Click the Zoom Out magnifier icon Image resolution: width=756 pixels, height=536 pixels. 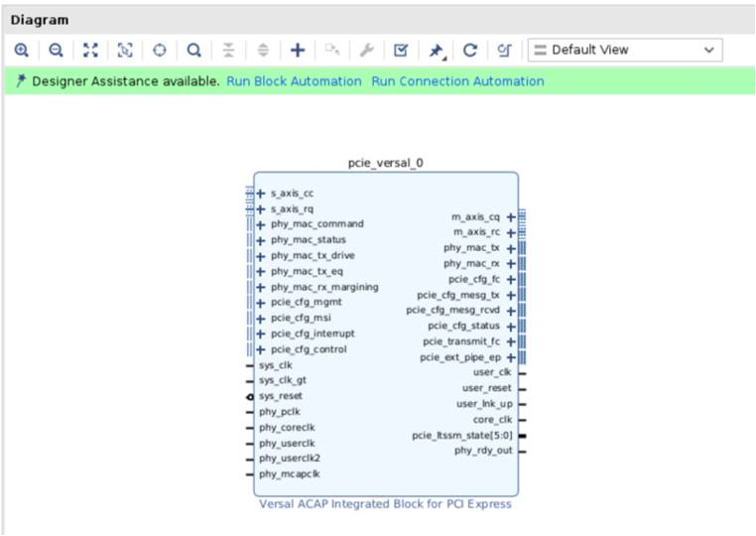coord(56,50)
